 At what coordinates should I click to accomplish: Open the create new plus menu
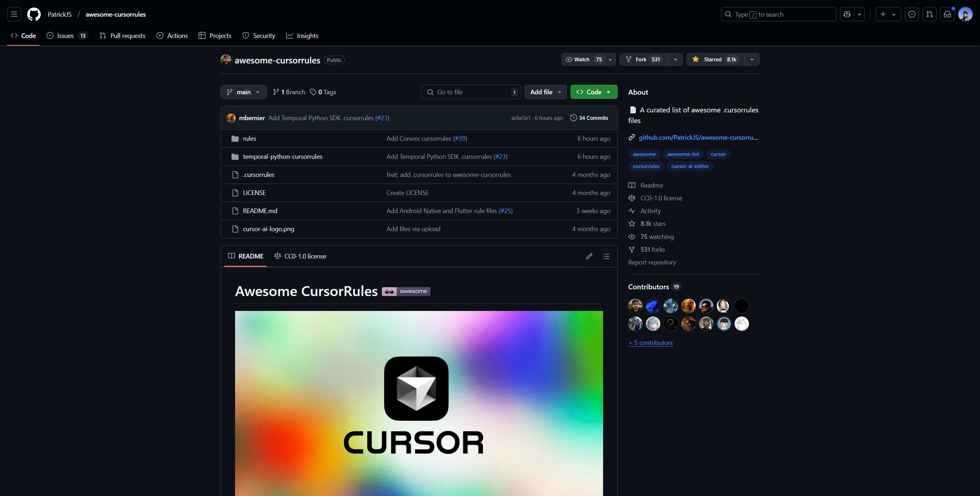tap(888, 15)
